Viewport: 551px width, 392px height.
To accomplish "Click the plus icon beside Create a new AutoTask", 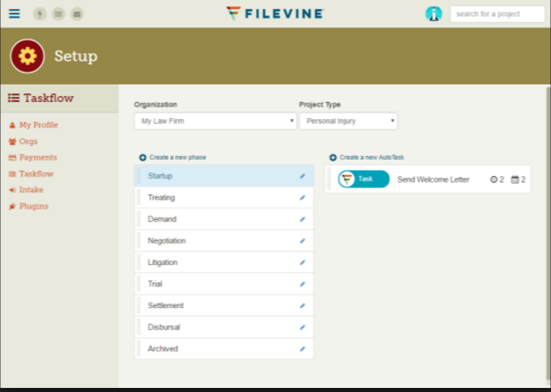I will pos(333,157).
